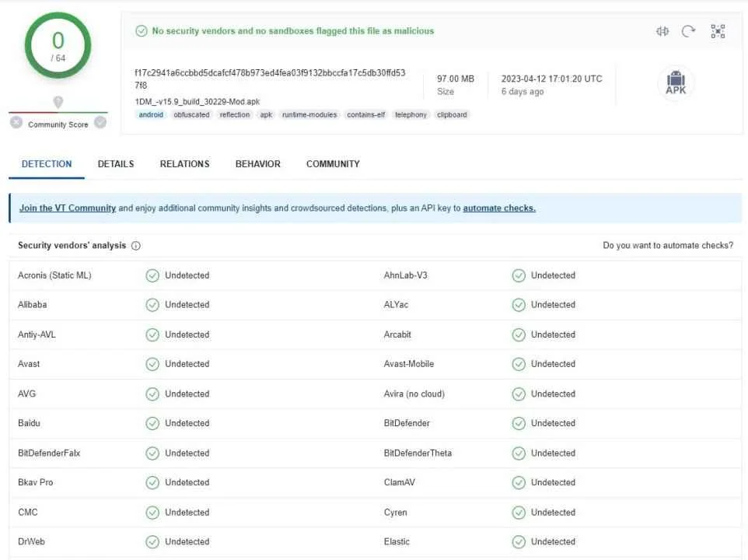Click the Community Score label
The height and width of the screenshot is (560, 748).
pos(58,125)
